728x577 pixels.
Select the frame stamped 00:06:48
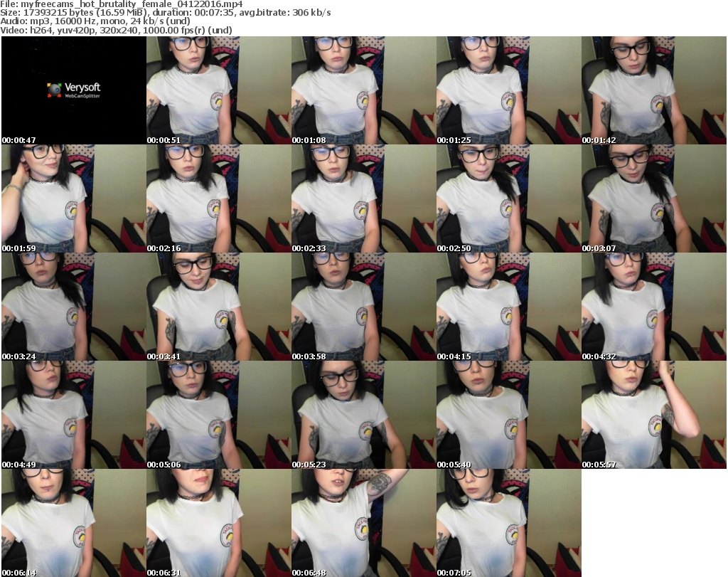pyautogui.click(x=363, y=523)
